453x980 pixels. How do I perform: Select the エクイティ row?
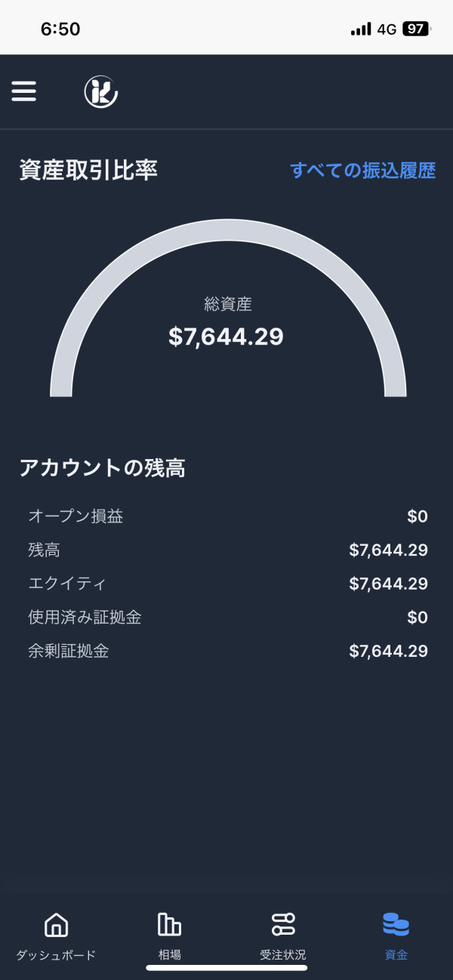(x=226, y=584)
